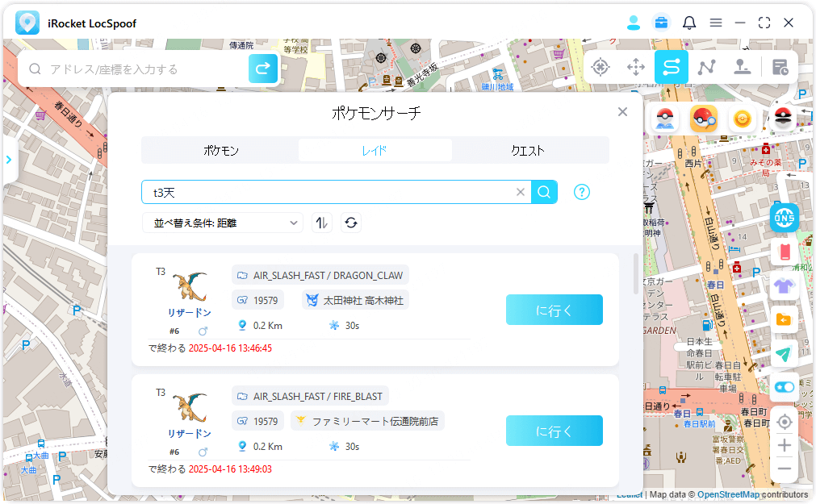Click リザードン image in the 太田神社 raid card

[x=190, y=285]
